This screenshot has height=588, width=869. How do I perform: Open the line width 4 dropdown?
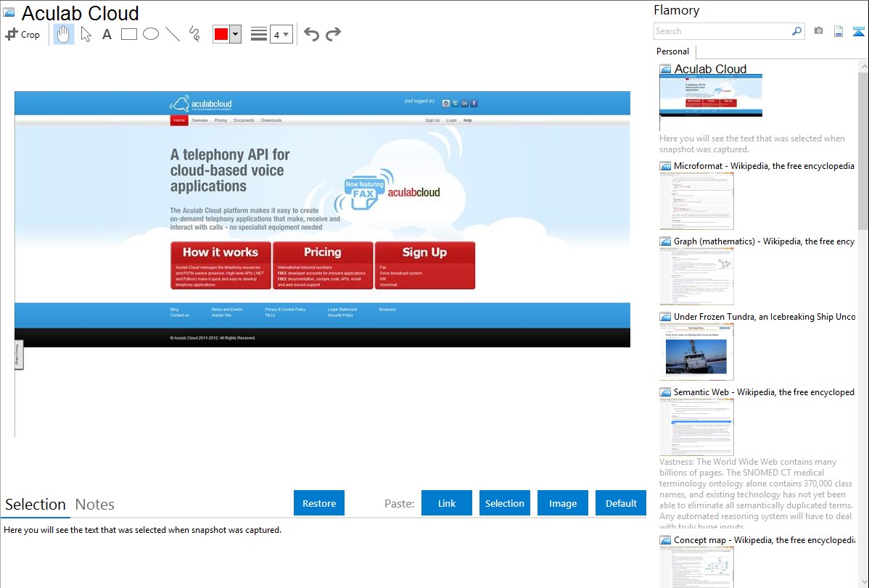pyautogui.click(x=281, y=34)
